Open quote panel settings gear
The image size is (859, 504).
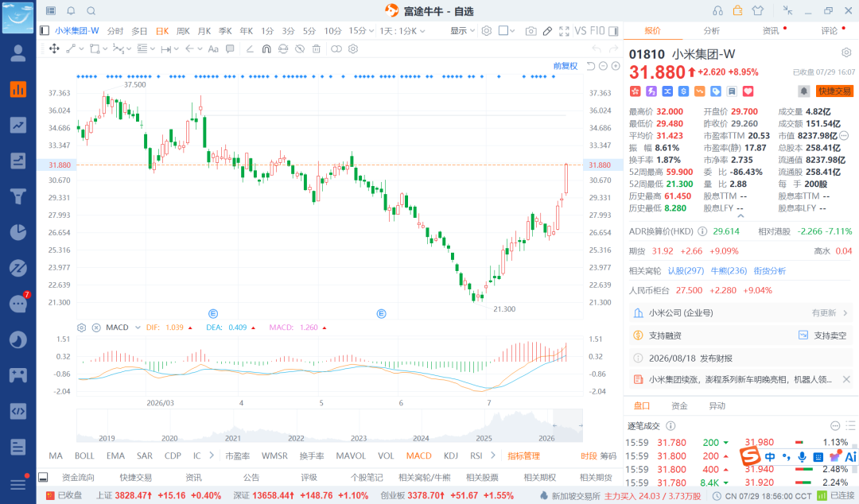846,52
